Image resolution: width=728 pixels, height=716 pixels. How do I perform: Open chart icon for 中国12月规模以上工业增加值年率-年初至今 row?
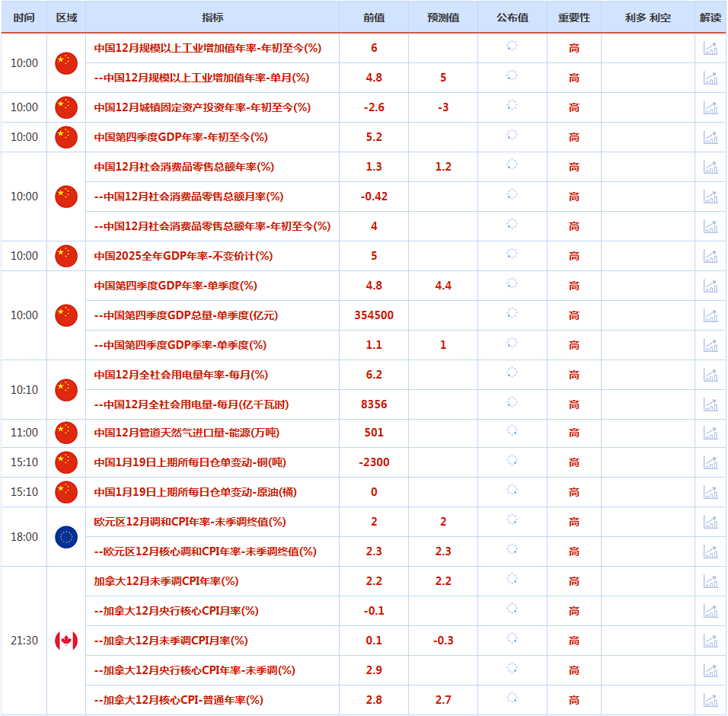point(710,48)
